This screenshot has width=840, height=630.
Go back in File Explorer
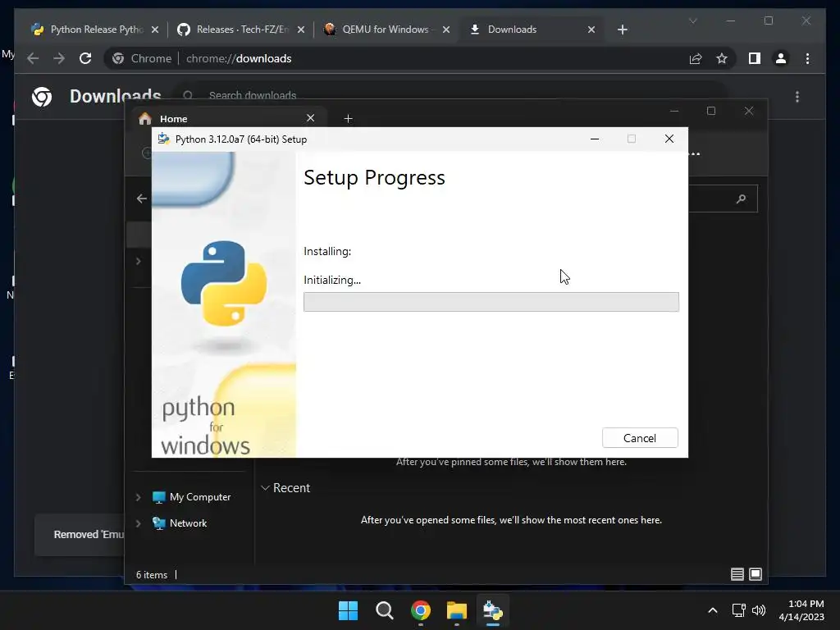pyautogui.click(x=141, y=199)
